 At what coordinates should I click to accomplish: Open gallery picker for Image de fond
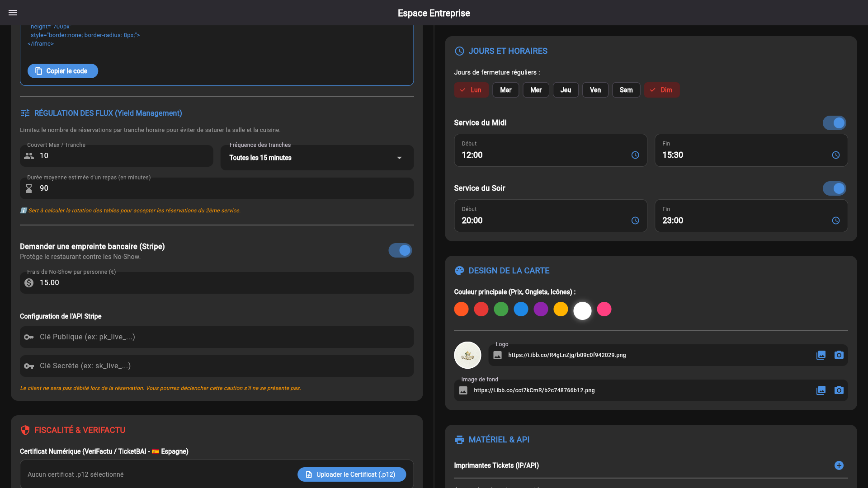[x=821, y=390]
